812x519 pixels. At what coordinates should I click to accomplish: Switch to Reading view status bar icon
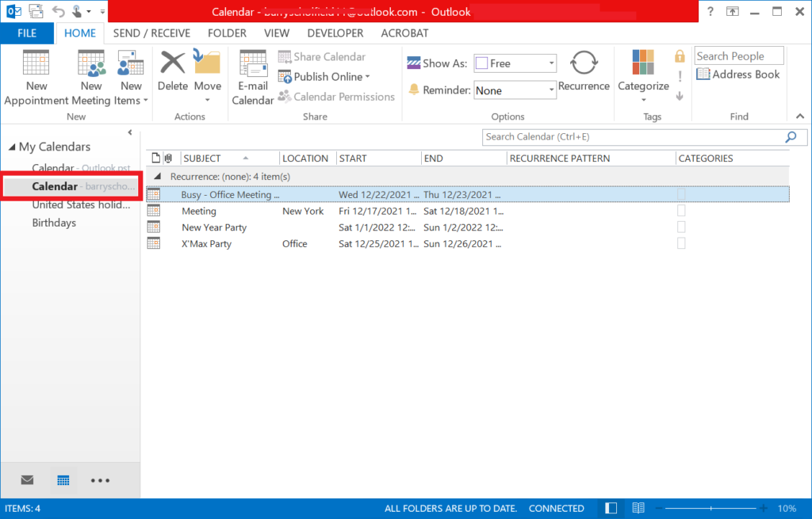(x=638, y=508)
